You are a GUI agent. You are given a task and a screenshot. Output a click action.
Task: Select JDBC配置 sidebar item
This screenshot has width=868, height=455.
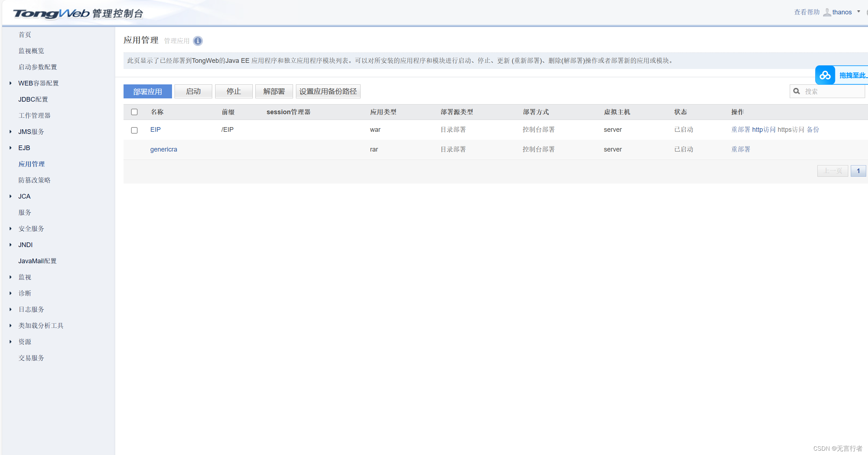[x=33, y=99]
